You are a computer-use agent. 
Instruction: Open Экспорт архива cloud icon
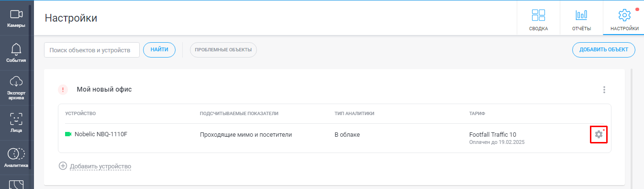17,88
